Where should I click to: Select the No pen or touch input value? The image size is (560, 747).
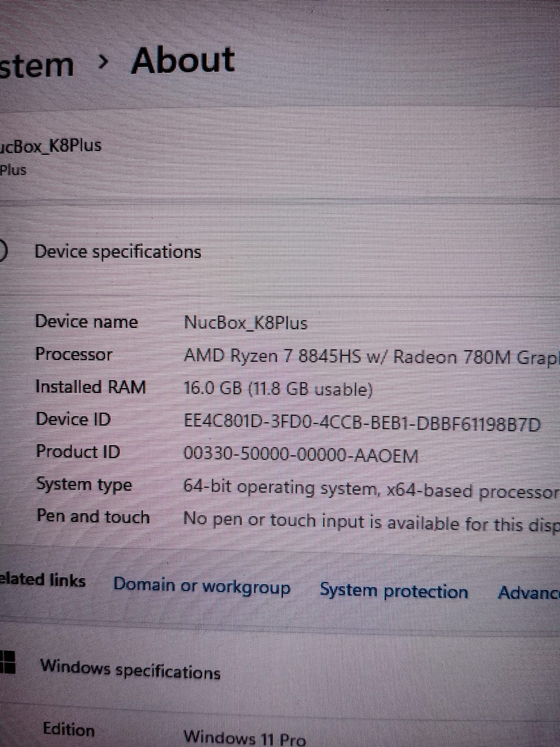click(x=372, y=522)
